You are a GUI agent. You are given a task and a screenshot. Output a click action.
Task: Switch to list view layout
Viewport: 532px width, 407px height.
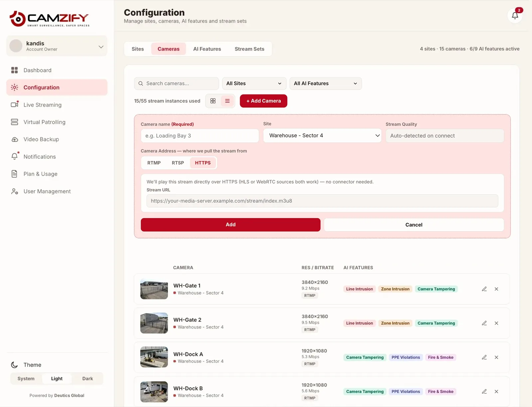[227, 101]
